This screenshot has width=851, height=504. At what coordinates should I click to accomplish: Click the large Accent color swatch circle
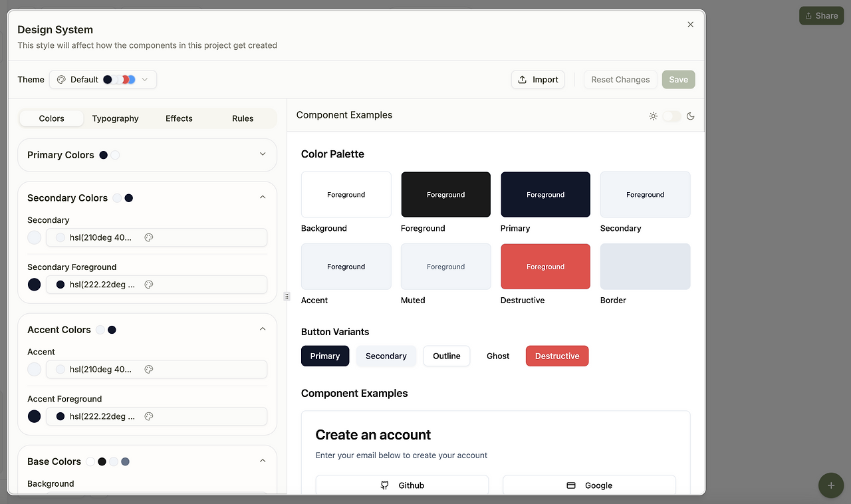click(x=35, y=369)
